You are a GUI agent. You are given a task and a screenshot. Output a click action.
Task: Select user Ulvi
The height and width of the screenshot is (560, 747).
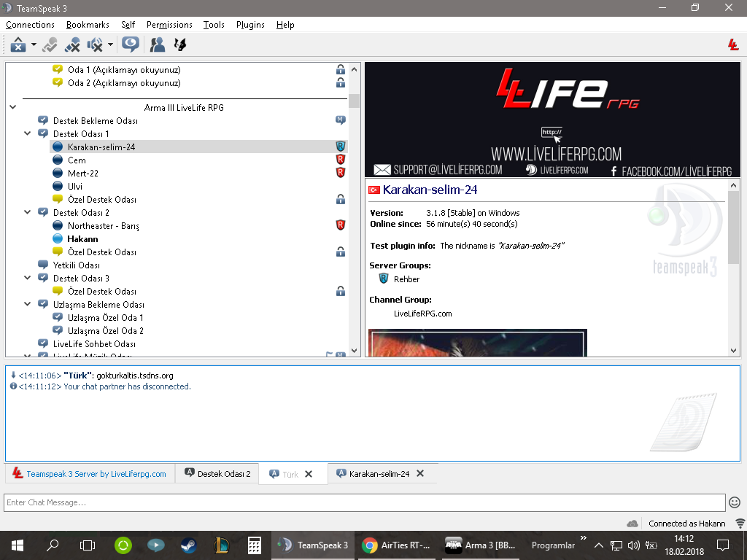pos(75,186)
